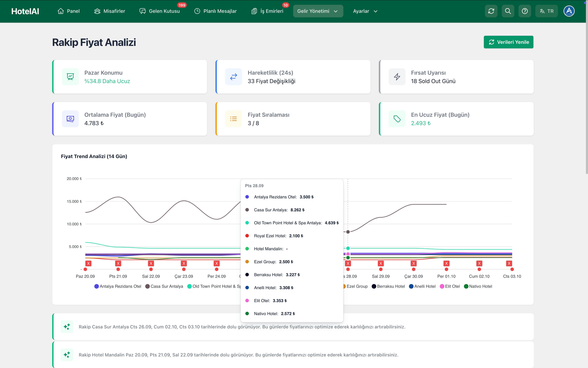Click the 10 badge on İş Emirleri
This screenshot has width=588, height=368.
click(x=285, y=5)
